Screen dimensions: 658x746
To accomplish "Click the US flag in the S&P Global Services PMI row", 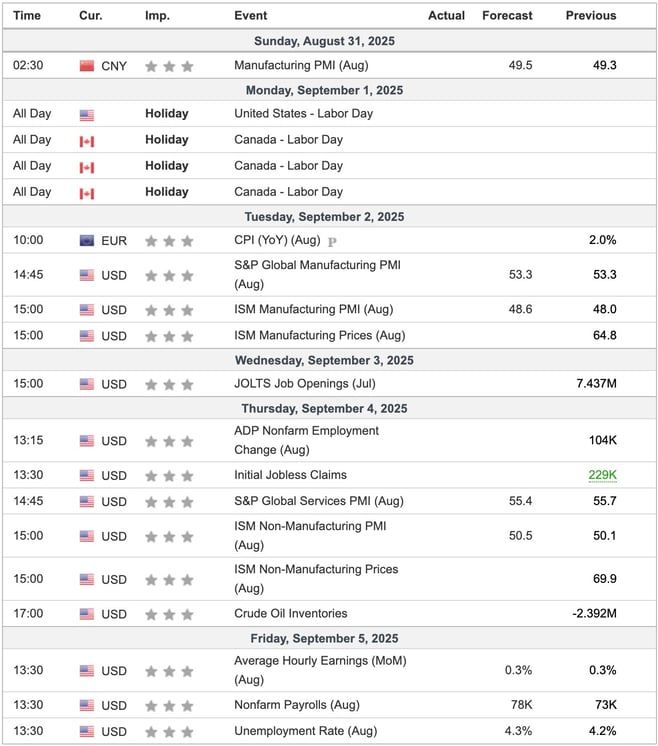I will [x=87, y=501].
